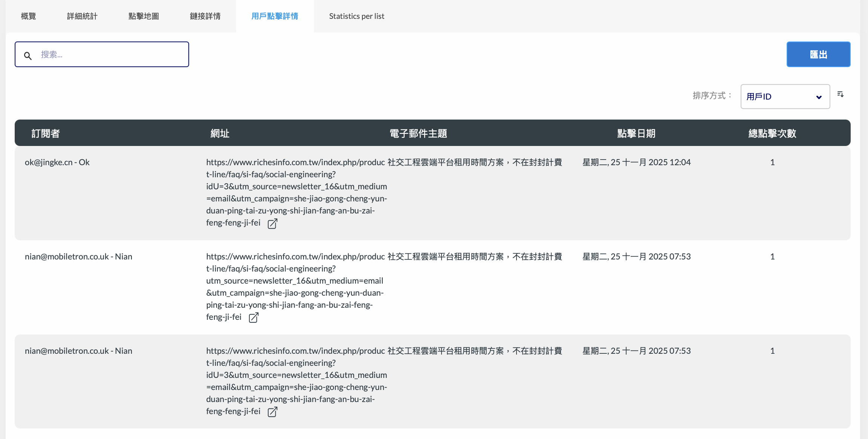
Task: Switch to the 概覽 tab
Action: pos(28,16)
